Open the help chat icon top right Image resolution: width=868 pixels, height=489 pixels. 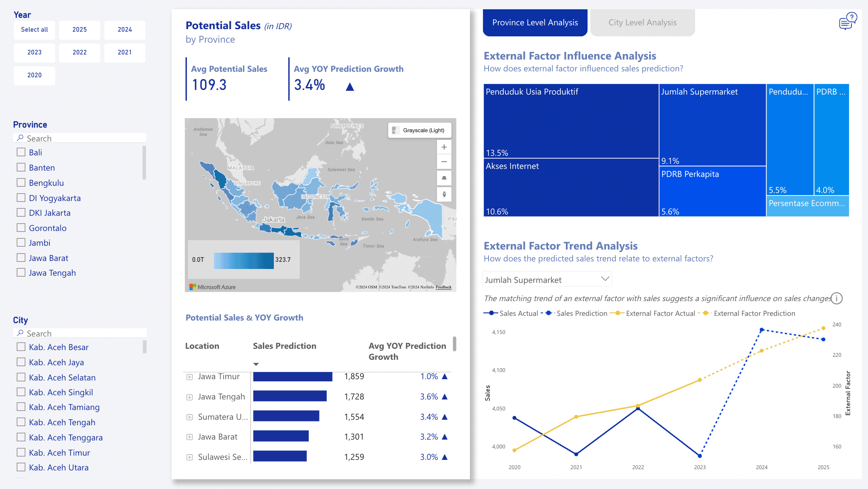tap(846, 21)
